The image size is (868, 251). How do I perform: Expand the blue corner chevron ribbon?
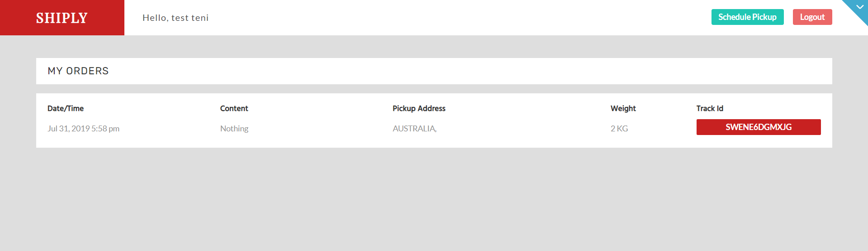click(x=859, y=8)
